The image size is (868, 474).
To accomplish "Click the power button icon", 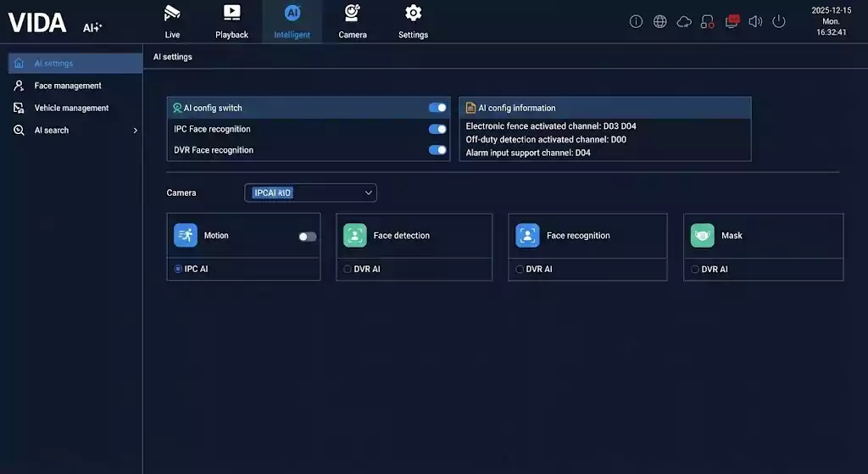I will 779,21.
